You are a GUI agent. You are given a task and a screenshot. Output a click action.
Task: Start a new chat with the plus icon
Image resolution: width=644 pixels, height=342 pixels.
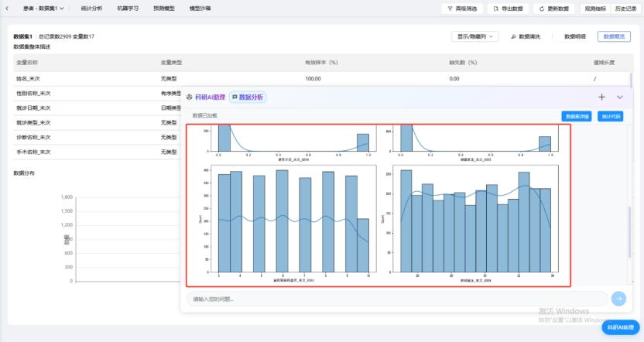(601, 97)
